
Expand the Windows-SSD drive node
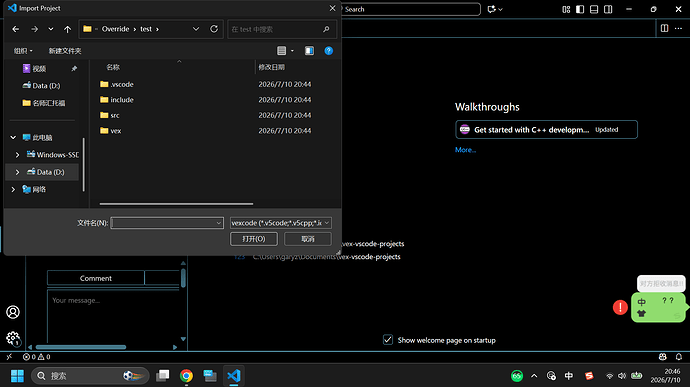[x=18, y=155]
